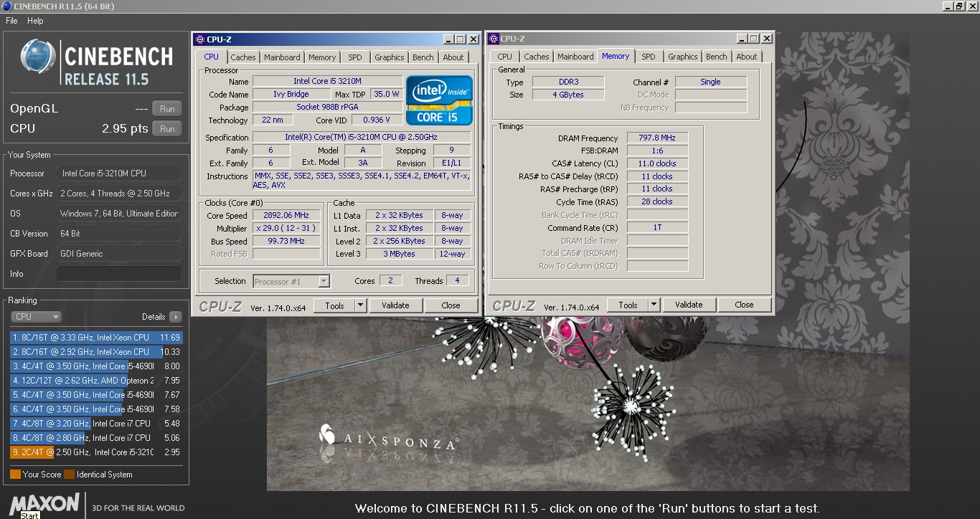Switch to SPD tab in left CPU-Z
This screenshot has width=980, height=519.
(355, 57)
